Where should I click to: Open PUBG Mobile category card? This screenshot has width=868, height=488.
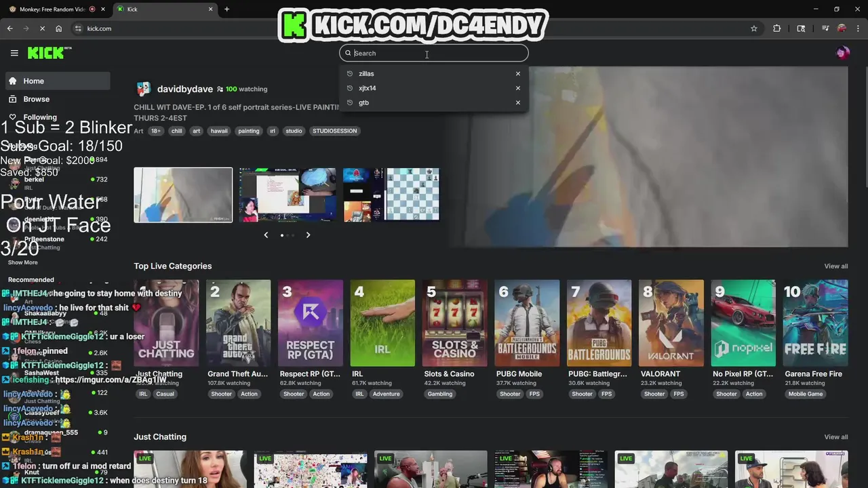(x=527, y=323)
